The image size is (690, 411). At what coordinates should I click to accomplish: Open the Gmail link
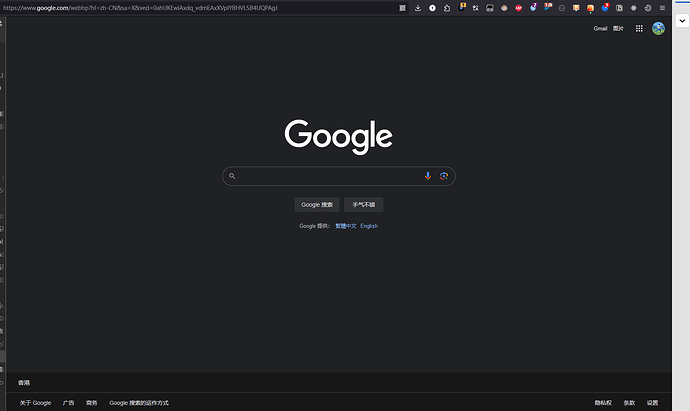[x=600, y=28]
